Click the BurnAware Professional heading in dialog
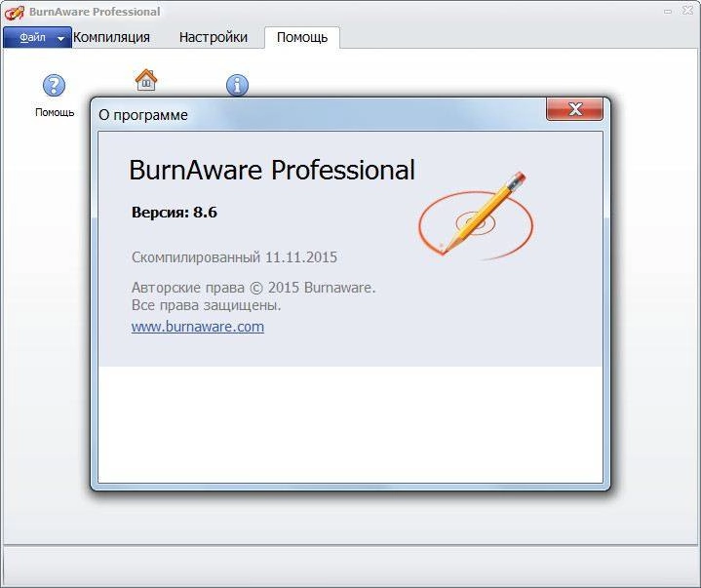 272,170
